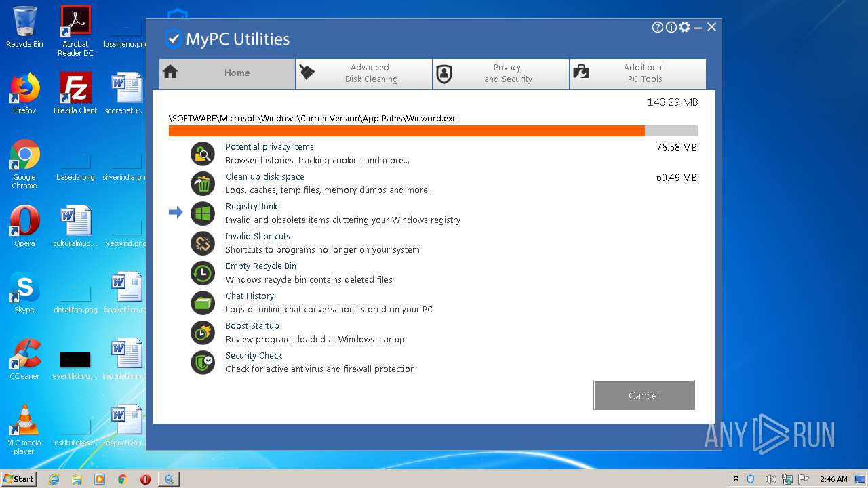The width and height of the screenshot is (868, 488).
Task: Show hidden system tray icons
Action: [736, 479]
